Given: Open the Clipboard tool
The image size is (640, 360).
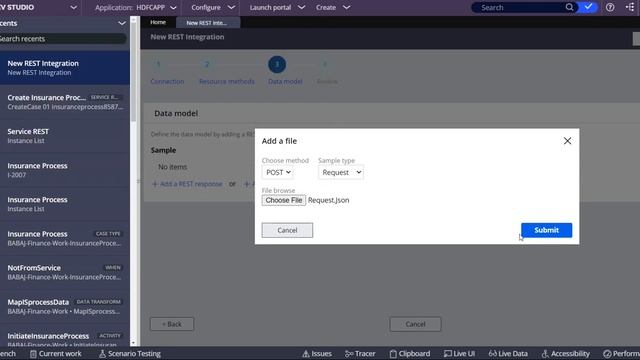Looking at the screenshot, I should pos(409,354).
